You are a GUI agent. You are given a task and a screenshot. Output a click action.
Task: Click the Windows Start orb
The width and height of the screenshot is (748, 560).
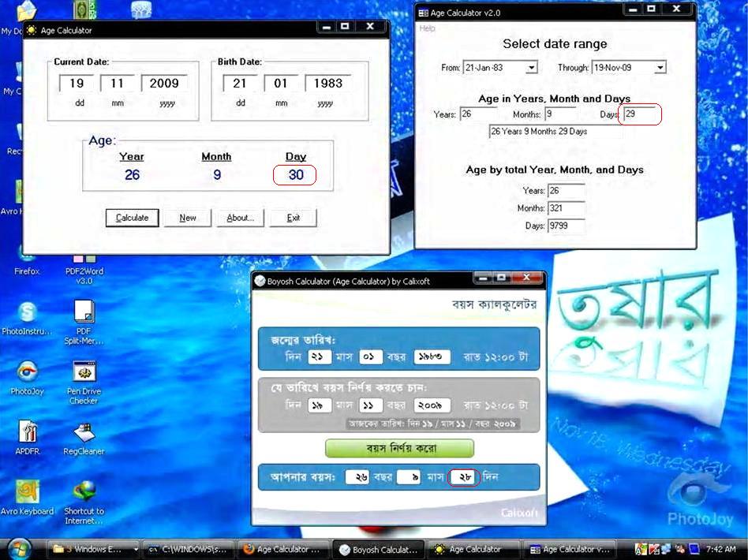pos(19,549)
